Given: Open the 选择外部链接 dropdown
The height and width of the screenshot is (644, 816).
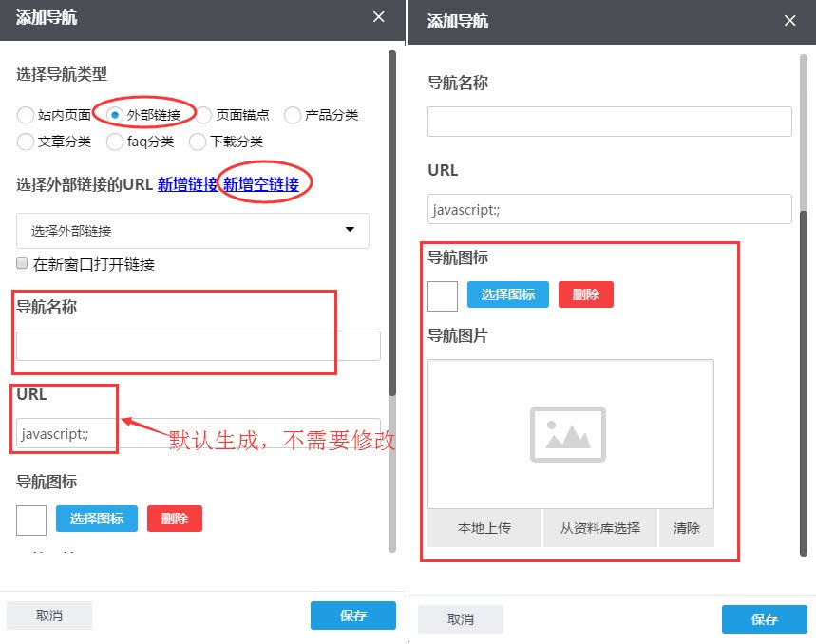Looking at the screenshot, I should [192, 231].
